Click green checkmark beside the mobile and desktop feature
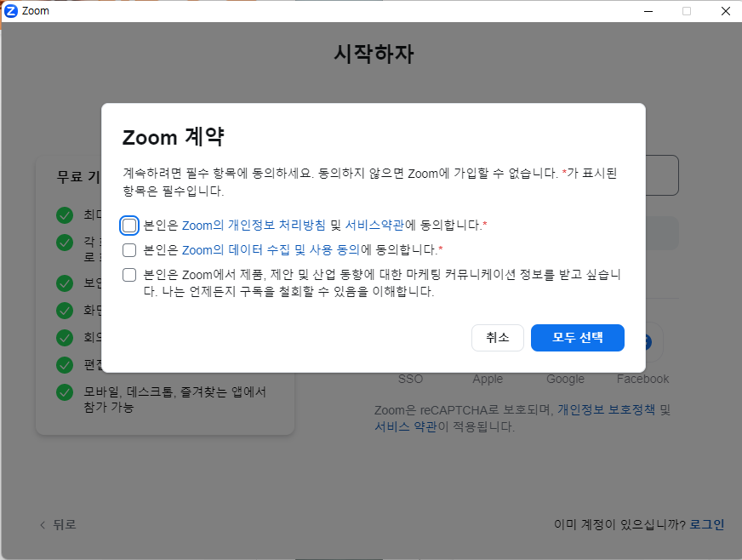742x560 pixels. (65, 391)
